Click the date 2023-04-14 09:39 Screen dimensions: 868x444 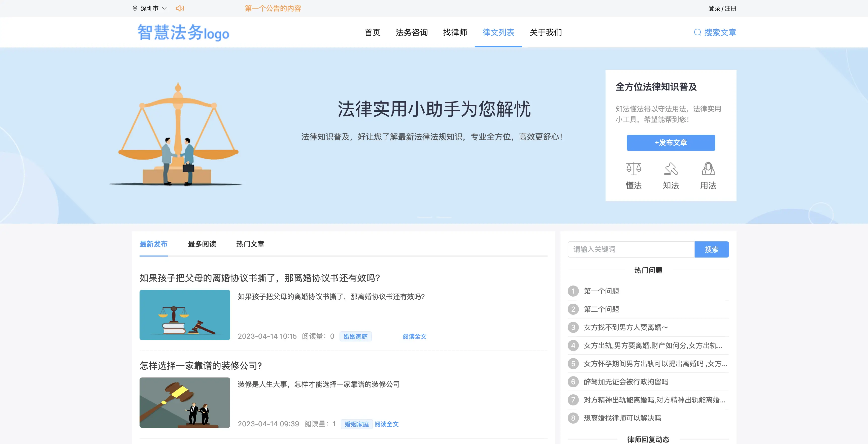click(x=268, y=424)
